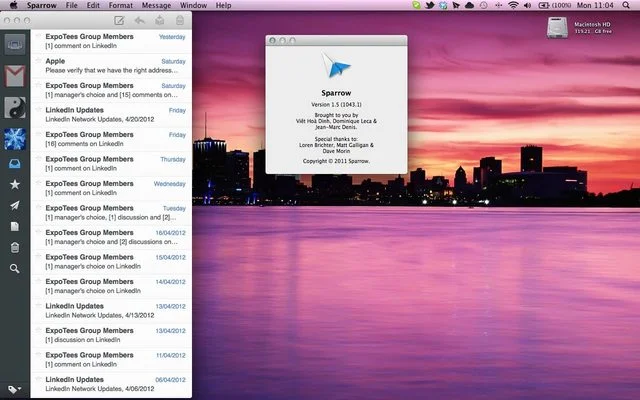The width and height of the screenshot is (640, 400).
Task: Switch to the blue snowflake account avatar
Action: pos(15,139)
